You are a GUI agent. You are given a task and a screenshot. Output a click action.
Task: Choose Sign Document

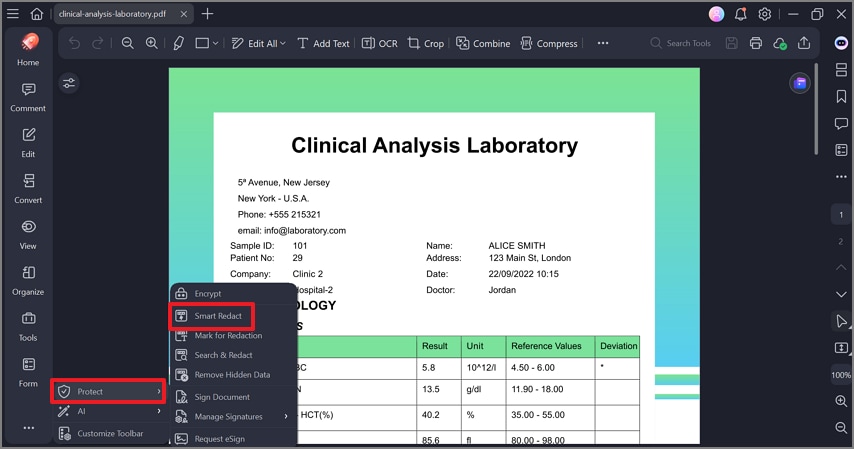(233, 397)
